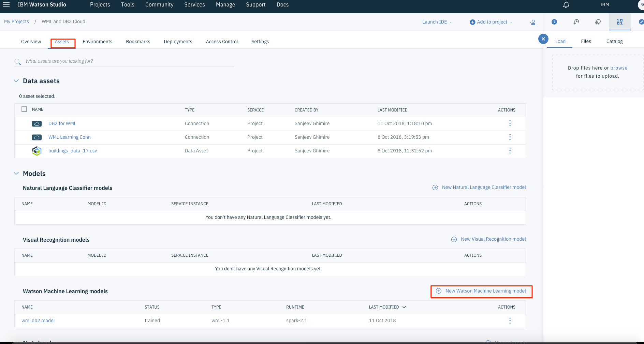The image size is (644, 344).
Task: Switch to the Environments tab
Action: click(x=97, y=42)
